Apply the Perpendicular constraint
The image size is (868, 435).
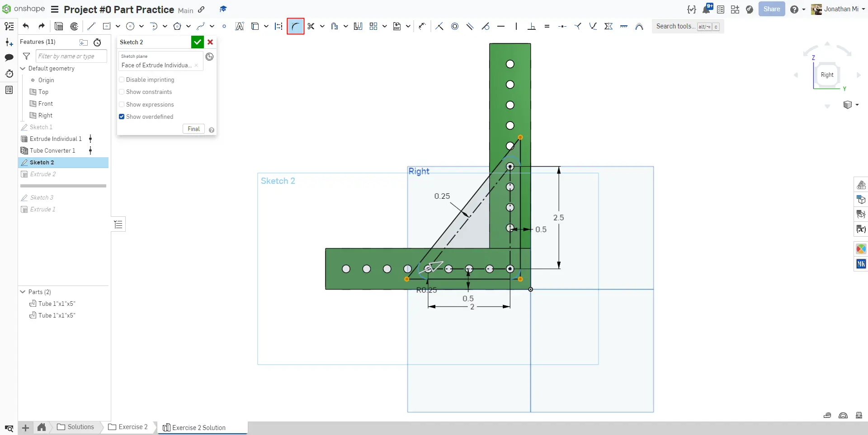tap(532, 26)
